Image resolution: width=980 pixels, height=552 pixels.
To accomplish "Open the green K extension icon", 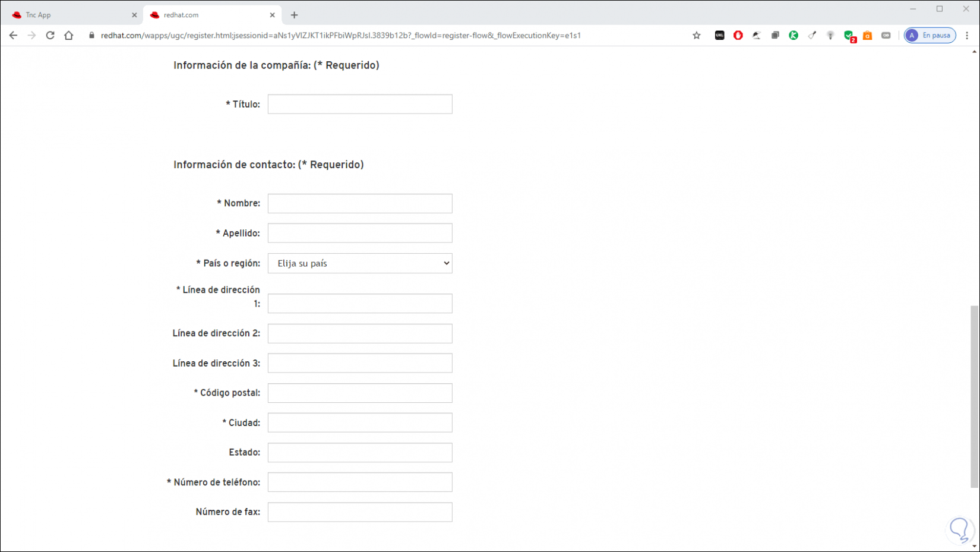I will tap(794, 36).
